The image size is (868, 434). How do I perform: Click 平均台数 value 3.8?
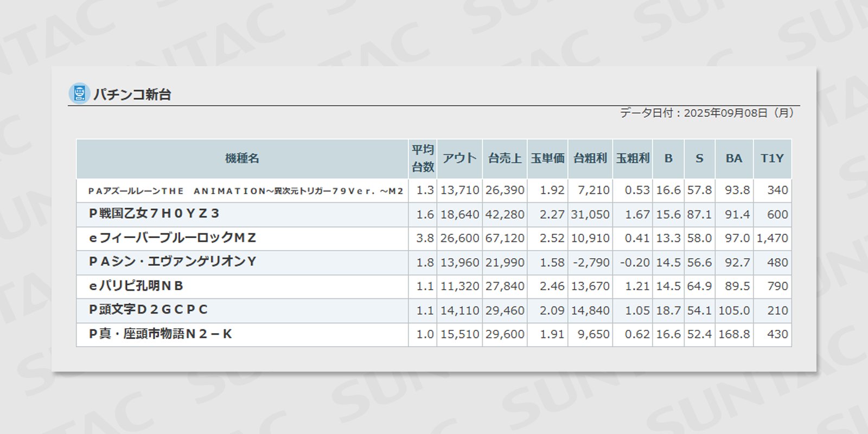[x=425, y=238]
